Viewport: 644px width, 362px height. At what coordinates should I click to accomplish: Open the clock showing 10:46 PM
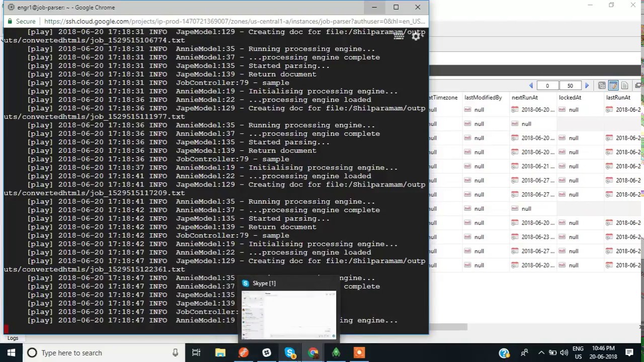[603, 352]
